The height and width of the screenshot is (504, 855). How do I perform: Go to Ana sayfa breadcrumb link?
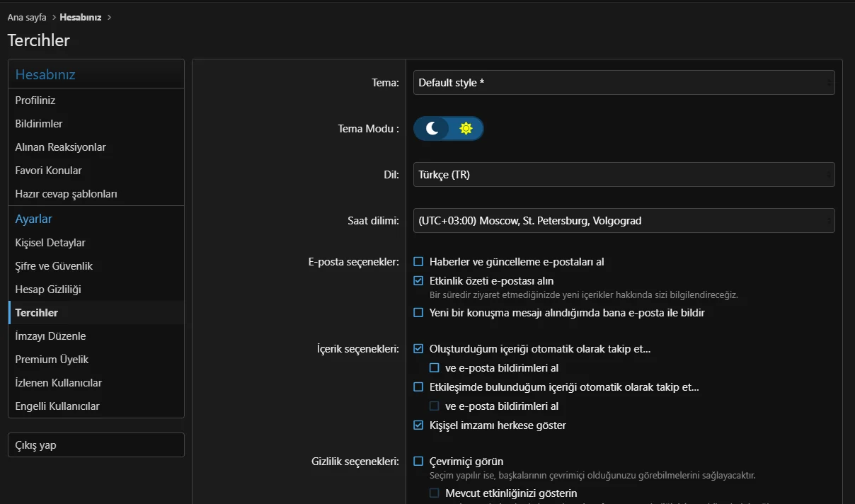[x=27, y=17]
